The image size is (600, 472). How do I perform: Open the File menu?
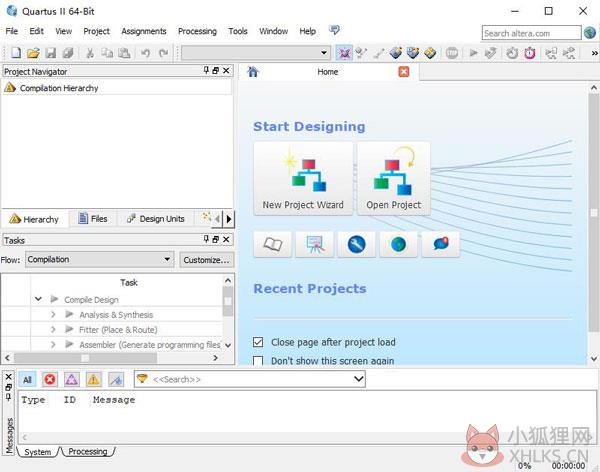click(11, 31)
